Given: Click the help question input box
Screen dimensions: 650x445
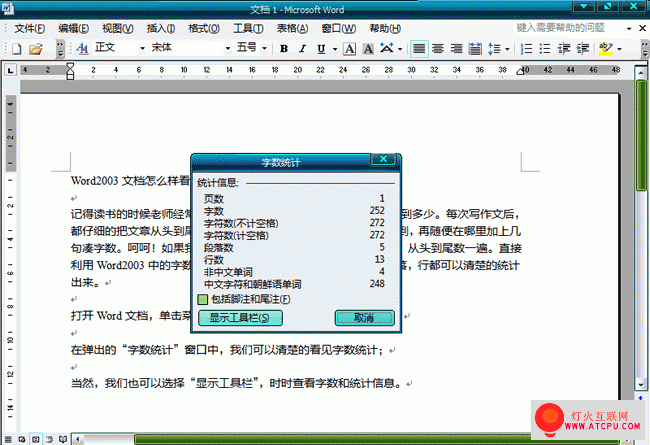Looking at the screenshot, I should pos(569,28).
